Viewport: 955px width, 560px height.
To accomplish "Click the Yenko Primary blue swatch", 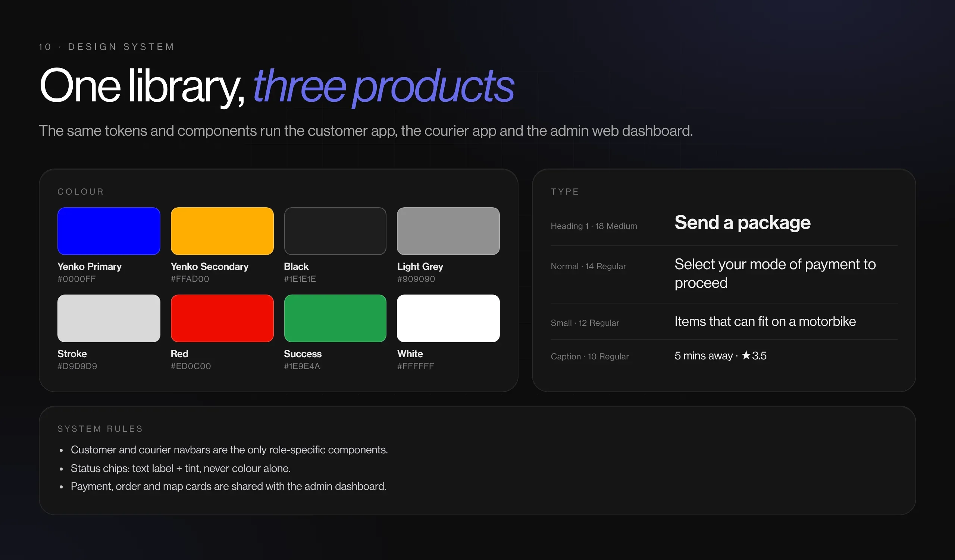I will 109,231.
